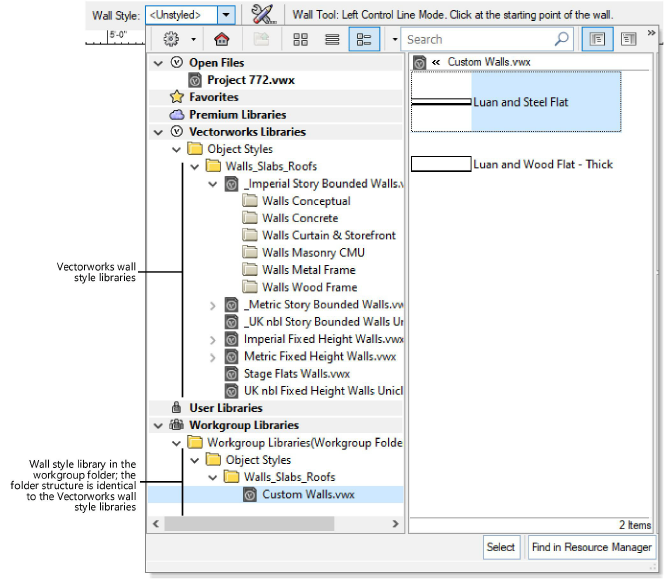Click the back chevrons beside Custom Walls.vwx

(x=436, y=63)
